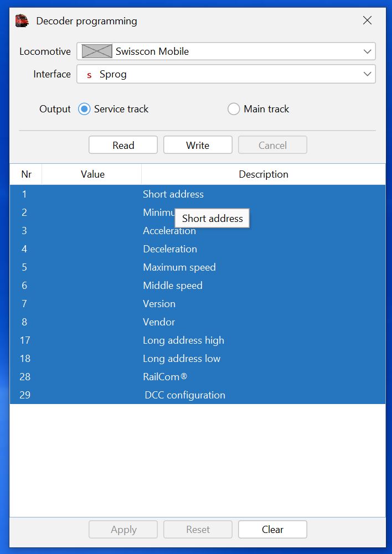Screen dimensions: 392x554
Task: Click the red locomotive icon in title bar
Action: [21, 20]
